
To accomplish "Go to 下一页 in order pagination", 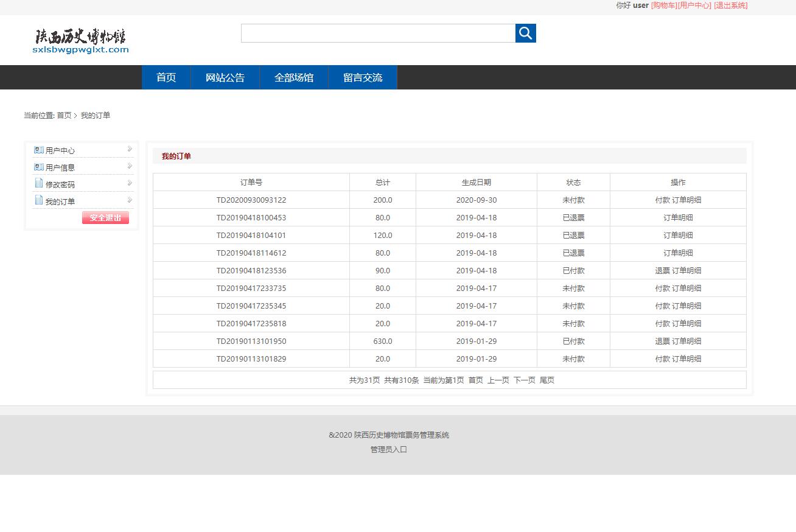I will point(524,380).
